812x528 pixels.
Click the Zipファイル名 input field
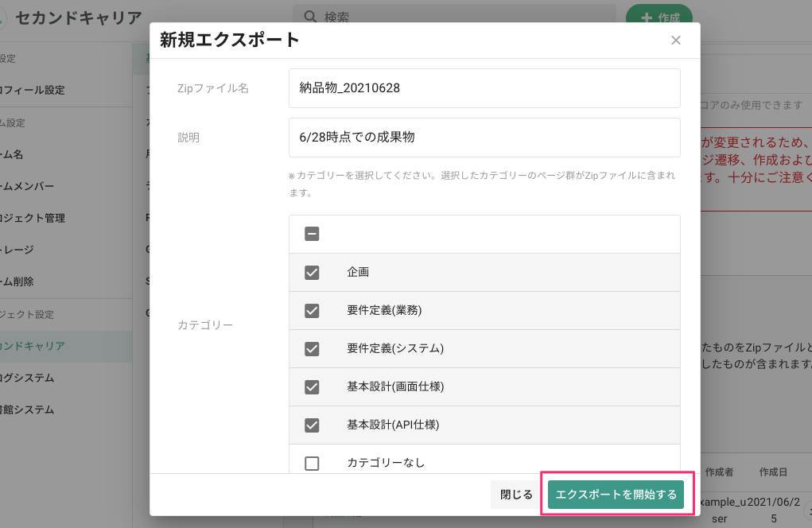point(485,88)
